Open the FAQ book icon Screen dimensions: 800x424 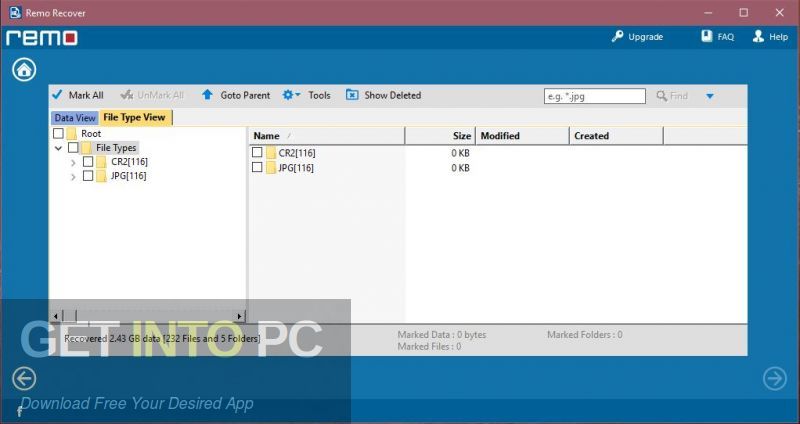pyautogui.click(x=707, y=36)
